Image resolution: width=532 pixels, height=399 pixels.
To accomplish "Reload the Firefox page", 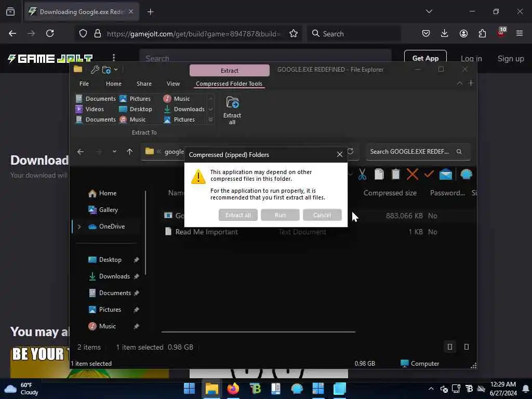I will pyautogui.click(x=50, y=33).
